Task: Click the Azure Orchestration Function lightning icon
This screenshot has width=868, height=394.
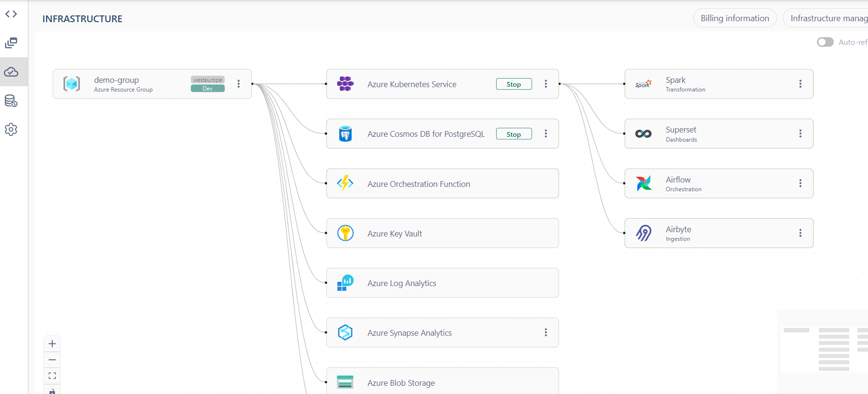Action: pos(345,183)
